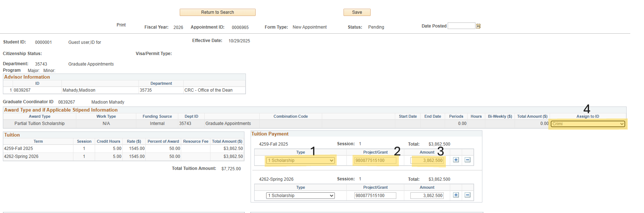Open Fall 2025 Type Scholarship dropdown
Image resolution: width=644 pixels, height=213 pixels.
(x=300, y=160)
